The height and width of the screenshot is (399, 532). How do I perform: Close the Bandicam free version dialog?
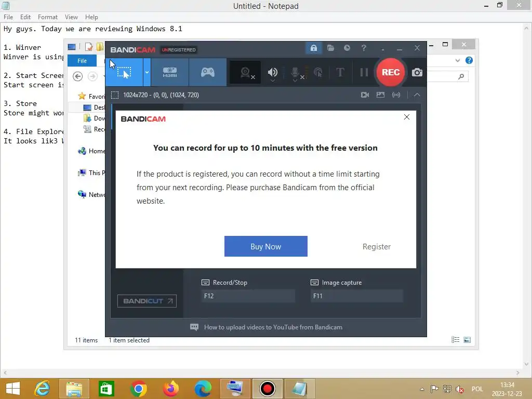pos(406,117)
